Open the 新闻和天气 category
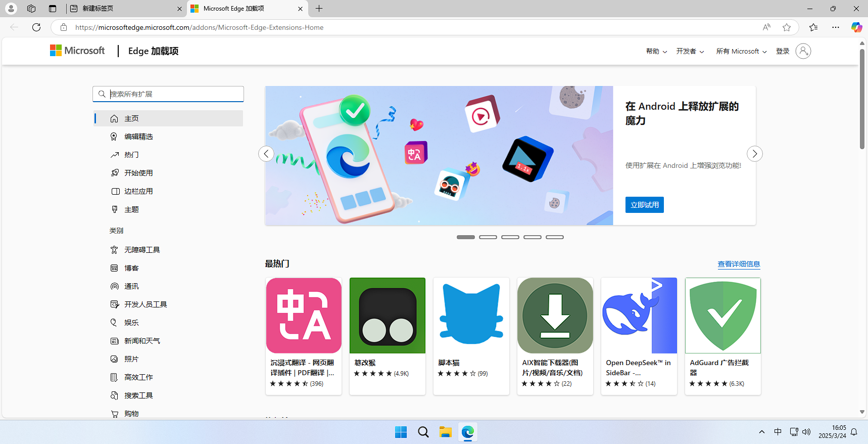This screenshot has height=444, width=868. [168, 341]
